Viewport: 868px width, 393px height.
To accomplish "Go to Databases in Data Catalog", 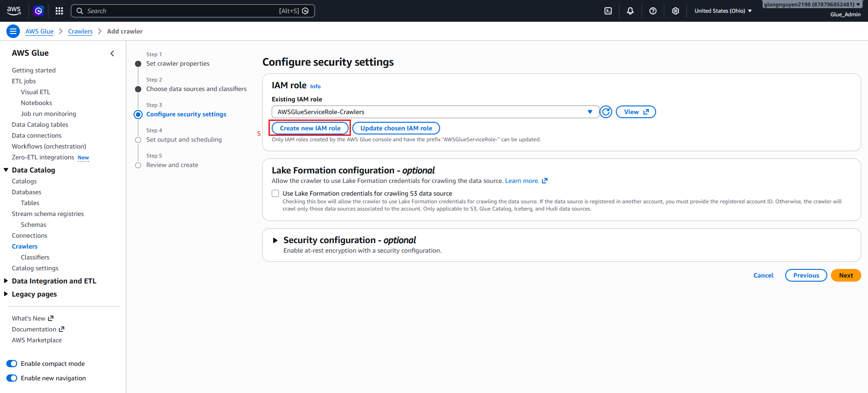I will click(x=26, y=192).
